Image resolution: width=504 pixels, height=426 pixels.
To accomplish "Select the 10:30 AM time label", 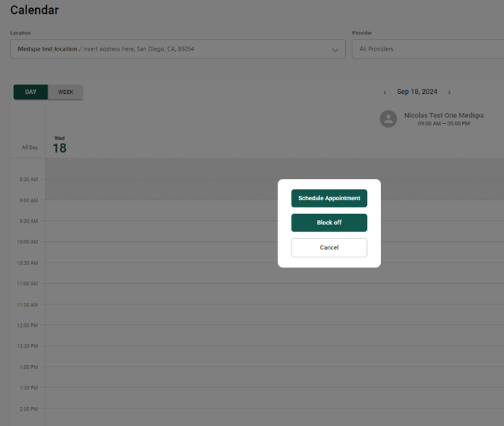I will (x=27, y=263).
